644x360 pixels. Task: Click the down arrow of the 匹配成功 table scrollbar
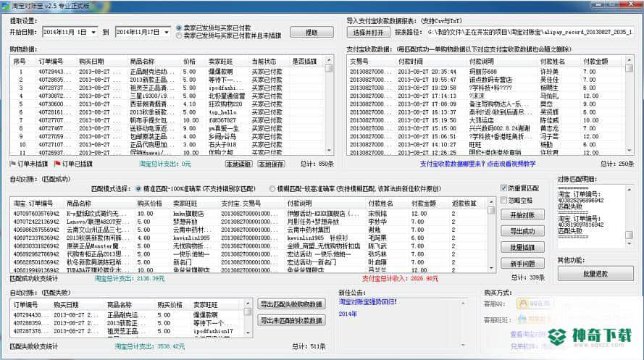tap(491, 269)
